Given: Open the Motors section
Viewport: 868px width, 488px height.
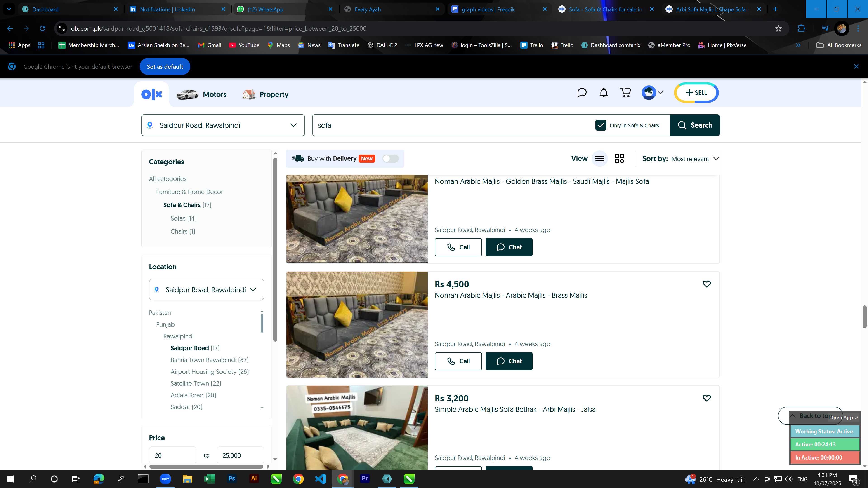Looking at the screenshot, I should pos(201,94).
